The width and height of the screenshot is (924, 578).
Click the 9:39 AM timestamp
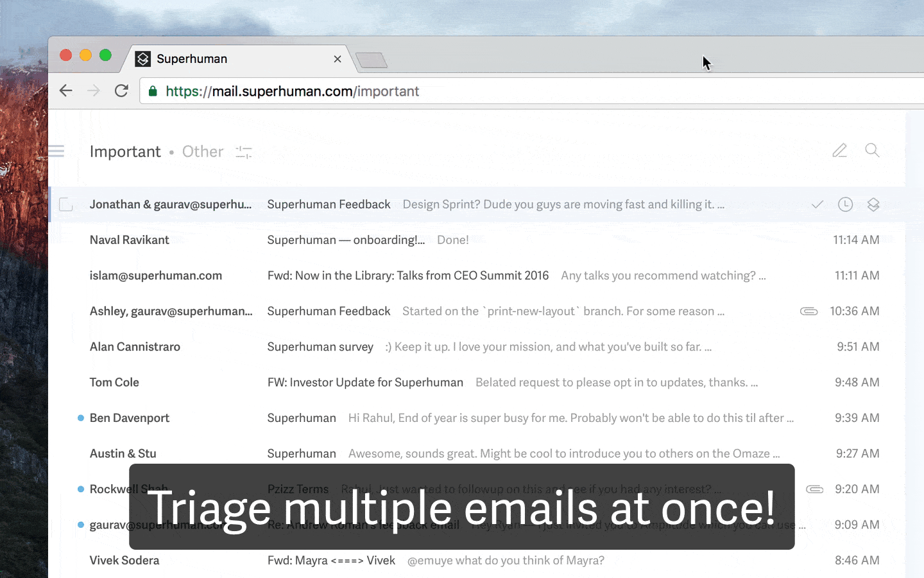pos(857,418)
